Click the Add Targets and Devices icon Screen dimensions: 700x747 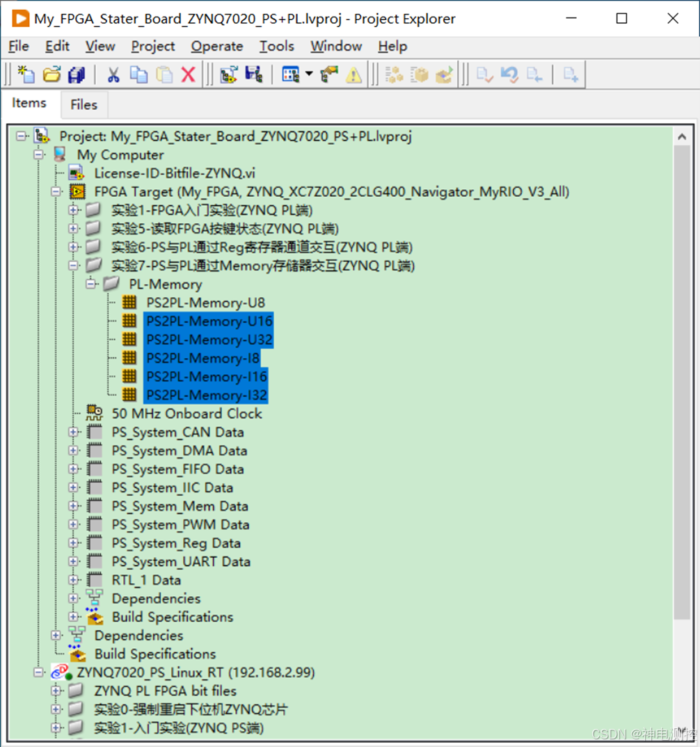click(229, 75)
